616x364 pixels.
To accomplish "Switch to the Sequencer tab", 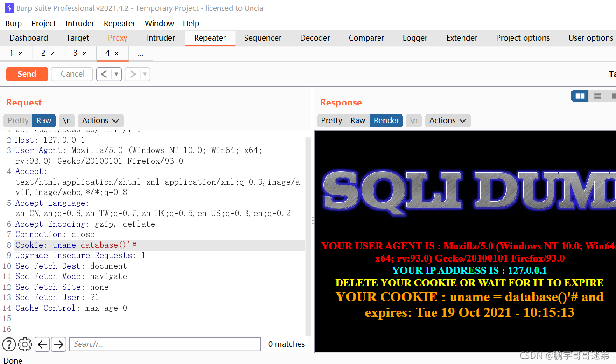I will coord(263,38).
